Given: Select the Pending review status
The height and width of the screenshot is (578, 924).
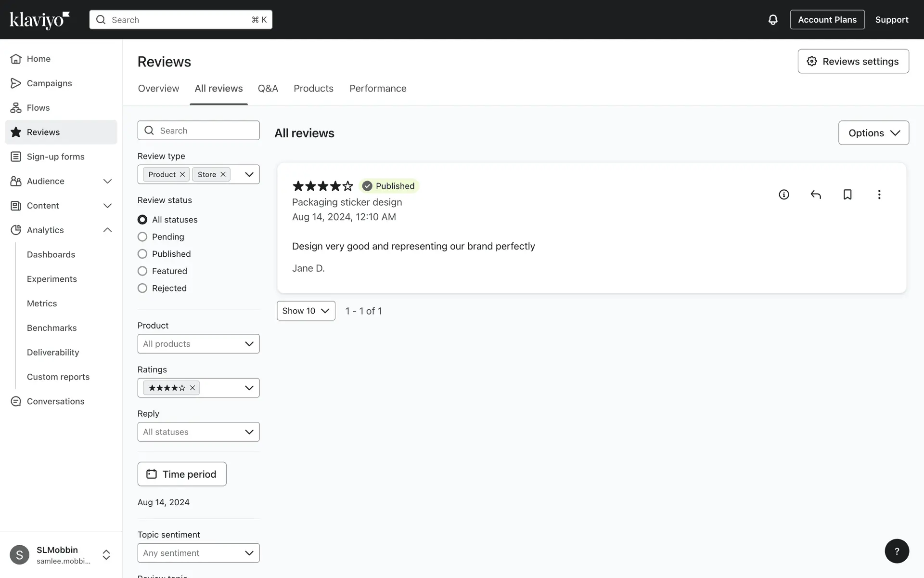Looking at the screenshot, I should tap(142, 237).
